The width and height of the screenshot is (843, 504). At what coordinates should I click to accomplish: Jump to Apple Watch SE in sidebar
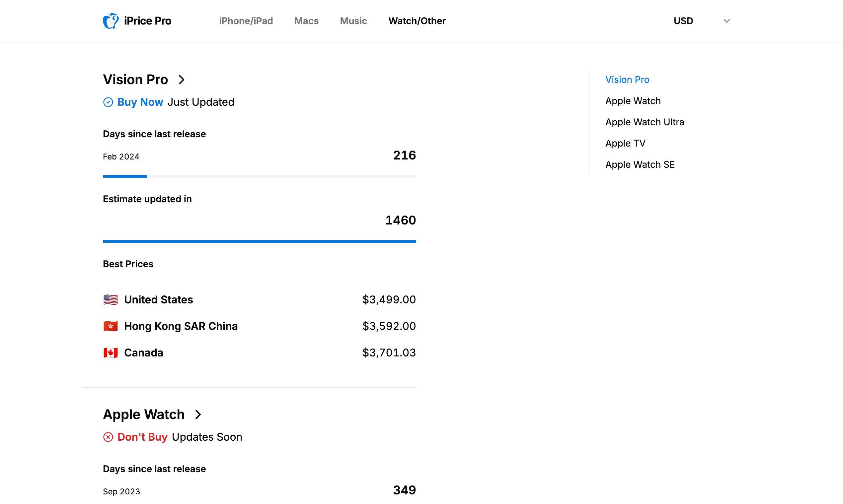640,164
